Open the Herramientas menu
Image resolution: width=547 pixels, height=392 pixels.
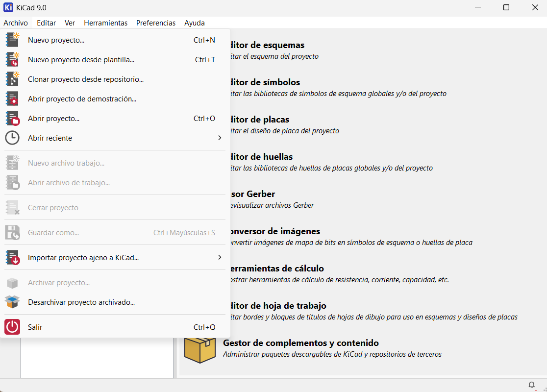(105, 23)
